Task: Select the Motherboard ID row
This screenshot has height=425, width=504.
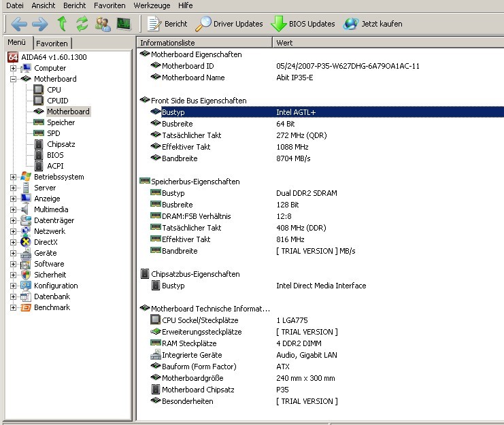Action: click(320, 66)
